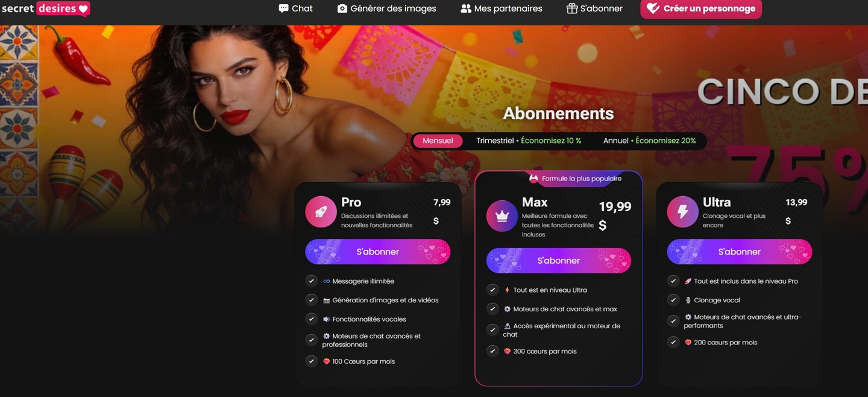This screenshot has height=397, width=868.
Task: Subscribe to the Pro plan
Action: 378,252
